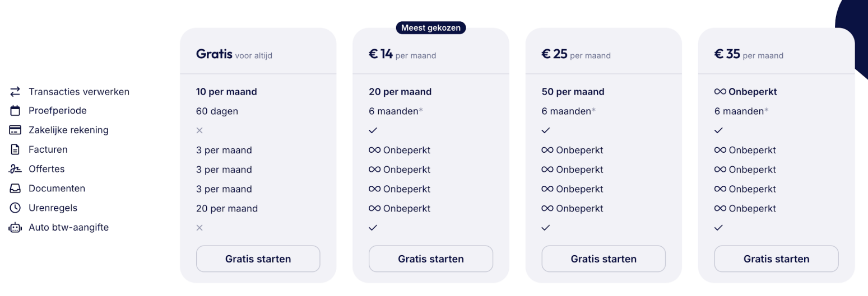Image resolution: width=868 pixels, height=296 pixels.
Task: Click the Auto btw-aangifte feature label
Action: tap(68, 228)
